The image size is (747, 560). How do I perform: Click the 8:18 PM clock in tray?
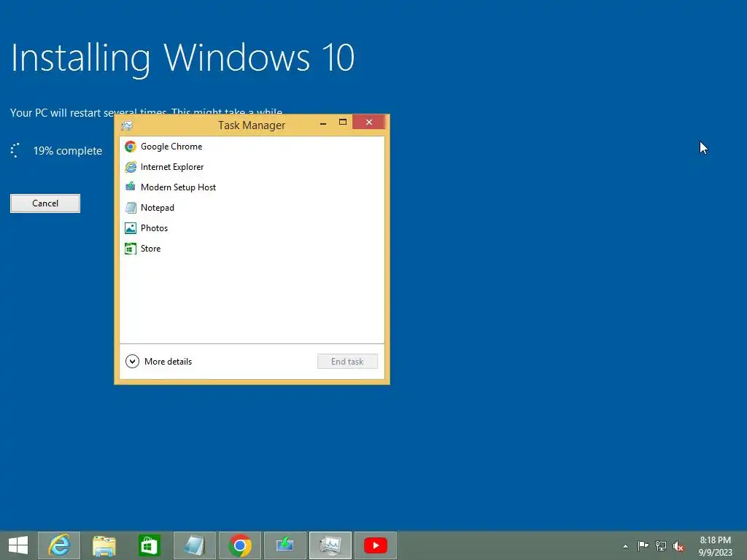(x=715, y=540)
